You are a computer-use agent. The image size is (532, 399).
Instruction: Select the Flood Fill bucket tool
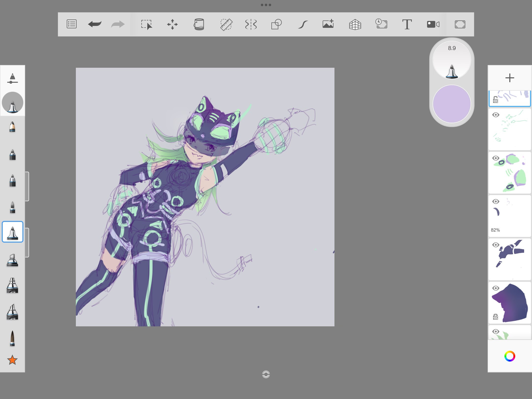coord(199,24)
